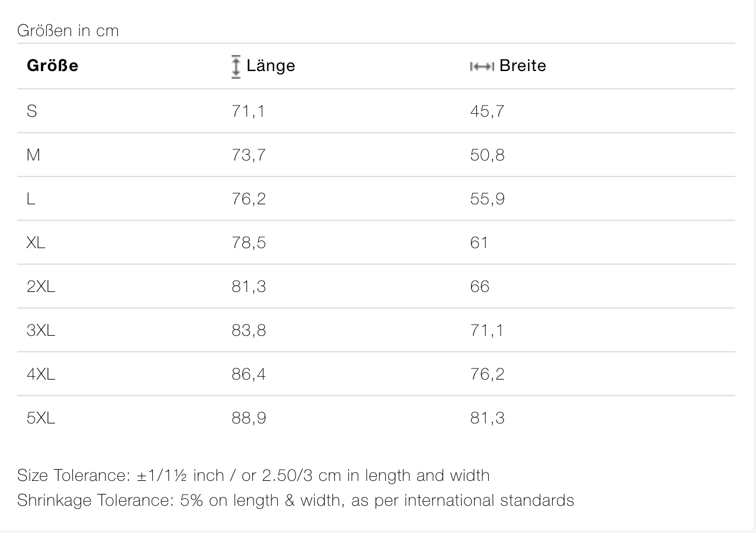
Task: Select the 2XL size row label
Action: click(x=41, y=286)
